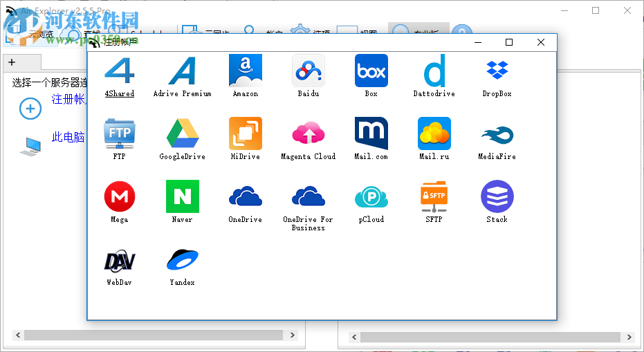Select the OneDrive For Business icon

click(309, 196)
